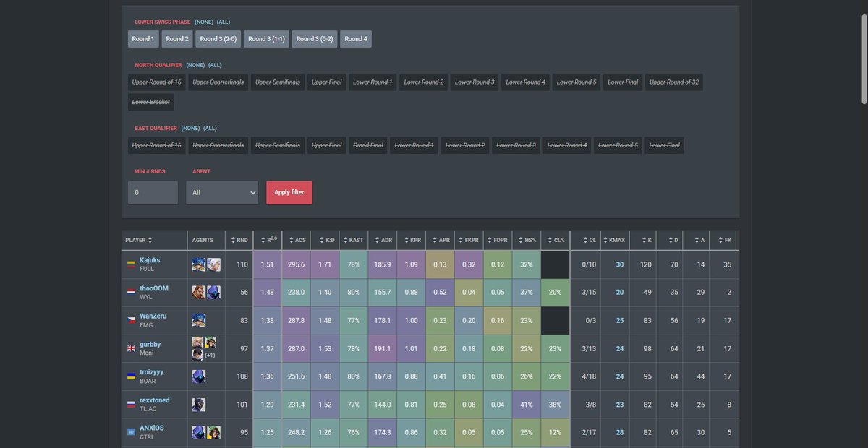The width and height of the screenshot is (868, 448).
Task: Click the sort arrows beside K:D
Action: point(320,240)
